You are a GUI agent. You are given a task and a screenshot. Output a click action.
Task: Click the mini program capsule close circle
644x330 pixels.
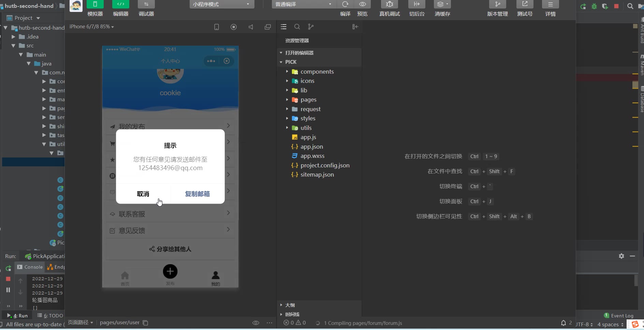[226, 61]
